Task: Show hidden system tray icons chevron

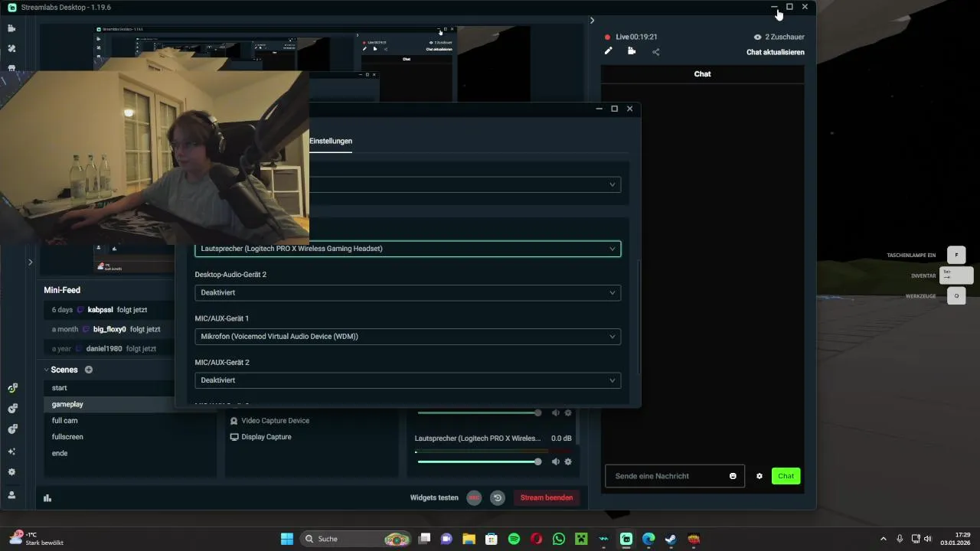Action: pyautogui.click(x=884, y=539)
